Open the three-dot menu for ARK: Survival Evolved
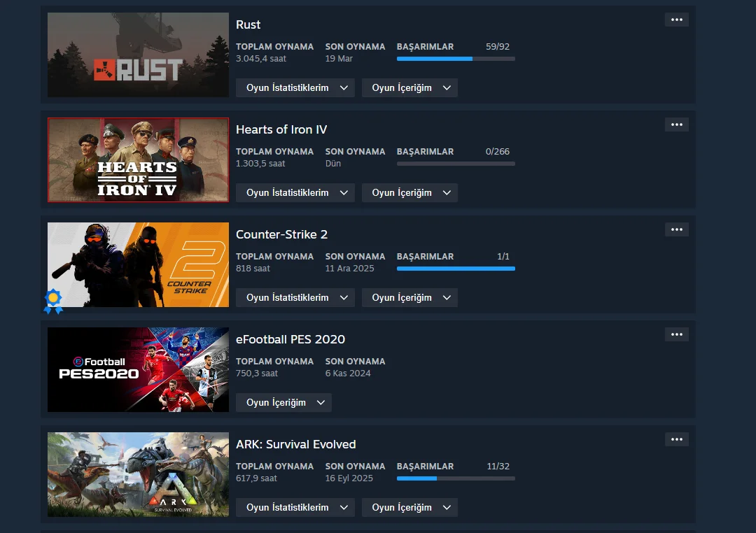Screen dimensions: 756x533 pos(676,439)
